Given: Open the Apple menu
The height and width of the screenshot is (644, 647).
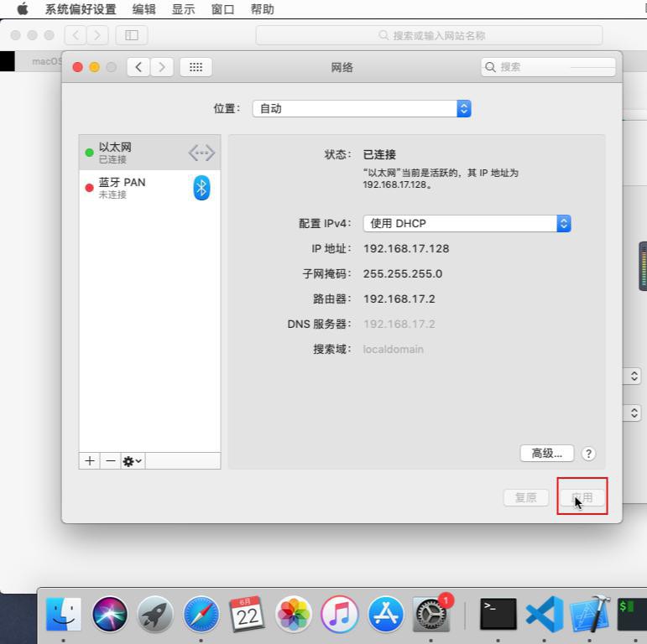Looking at the screenshot, I should pyautogui.click(x=23, y=8).
